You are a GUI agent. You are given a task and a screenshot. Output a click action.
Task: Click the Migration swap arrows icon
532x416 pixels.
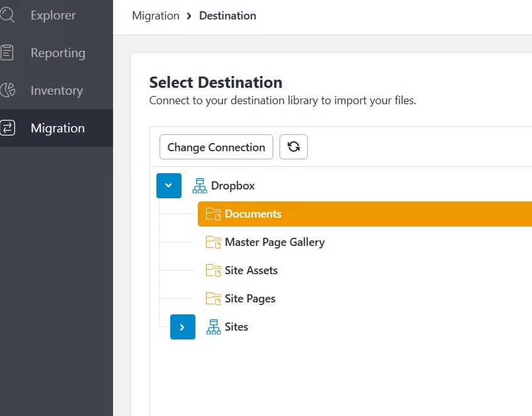point(7,128)
